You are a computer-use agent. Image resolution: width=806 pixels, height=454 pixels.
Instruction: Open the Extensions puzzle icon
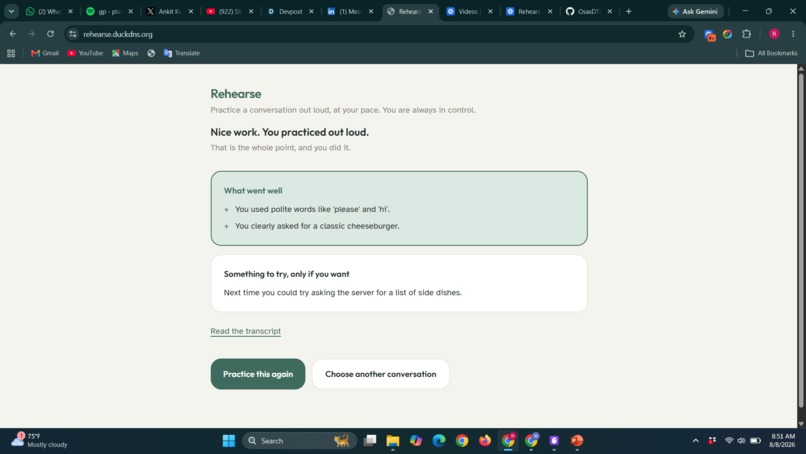click(746, 34)
